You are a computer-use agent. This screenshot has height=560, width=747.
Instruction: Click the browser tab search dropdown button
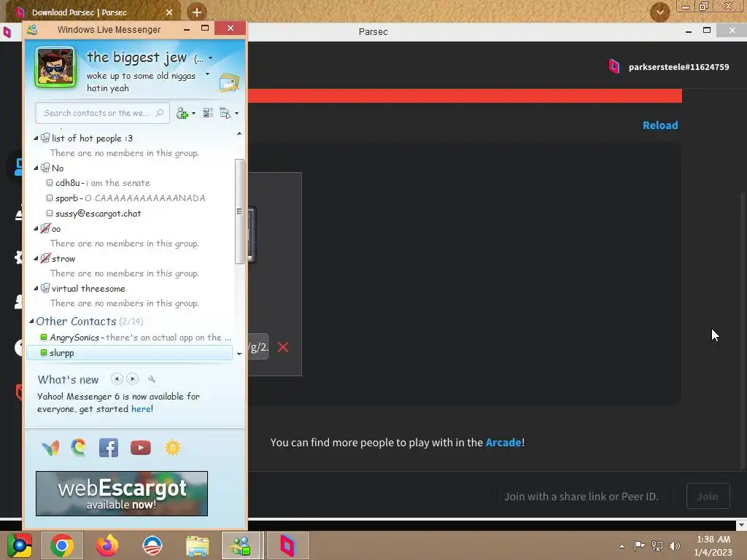click(659, 12)
